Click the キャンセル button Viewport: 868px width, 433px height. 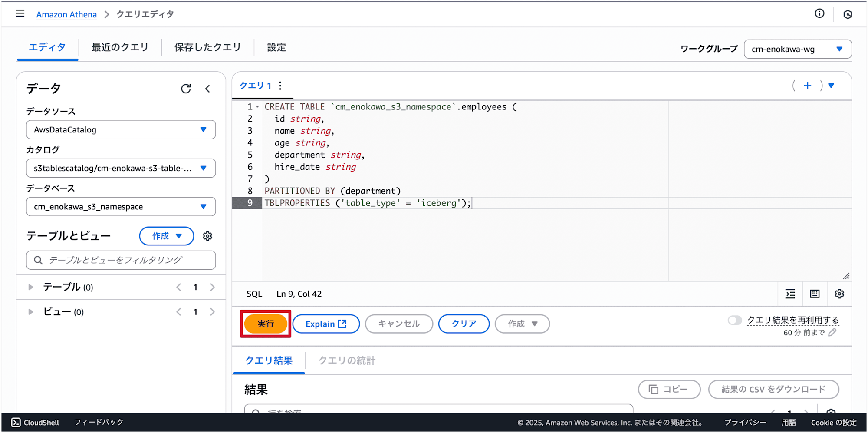tap(399, 324)
